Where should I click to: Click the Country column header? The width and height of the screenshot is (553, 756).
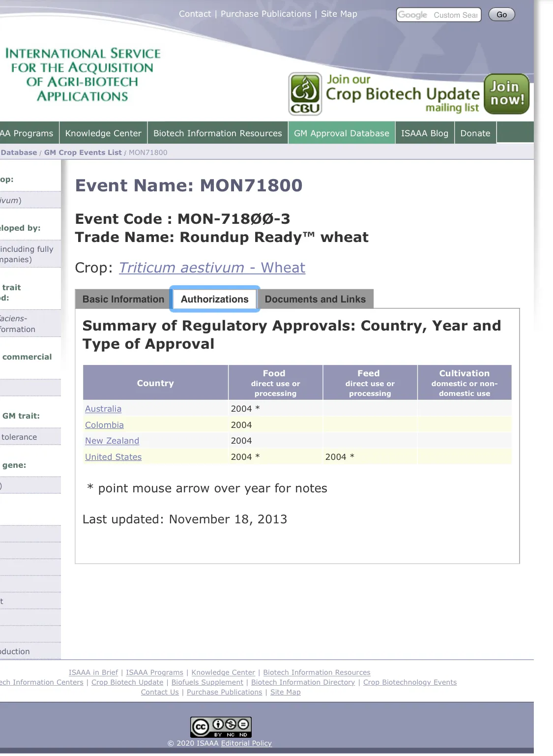[155, 383]
